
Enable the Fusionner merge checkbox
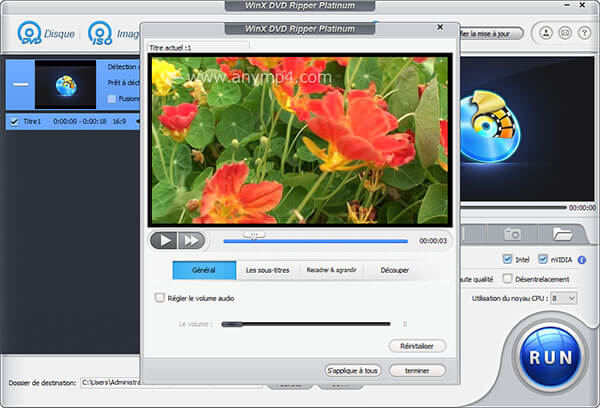pyautogui.click(x=112, y=99)
